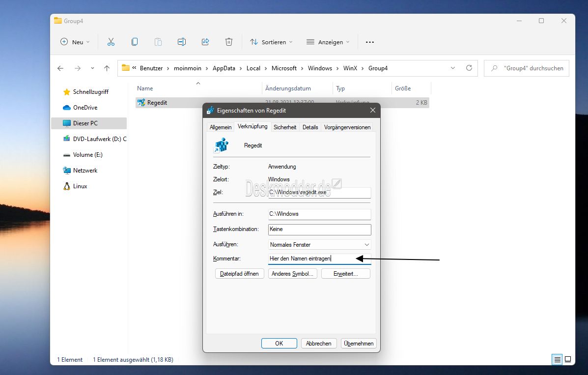Click the Tastenkombination field
This screenshot has width=588, height=375.
[x=319, y=230]
